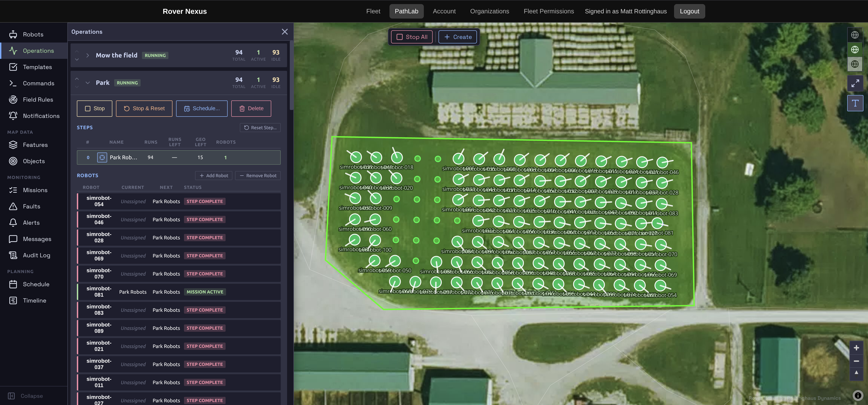Select simrobot-021 robot row
The height and width of the screenshot is (405, 868).
(x=179, y=346)
